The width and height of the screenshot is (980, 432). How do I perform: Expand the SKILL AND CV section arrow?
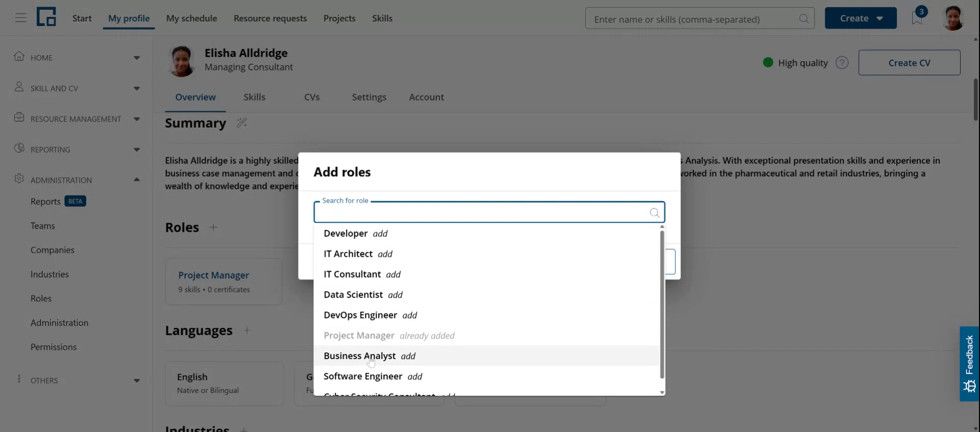tap(137, 88)
